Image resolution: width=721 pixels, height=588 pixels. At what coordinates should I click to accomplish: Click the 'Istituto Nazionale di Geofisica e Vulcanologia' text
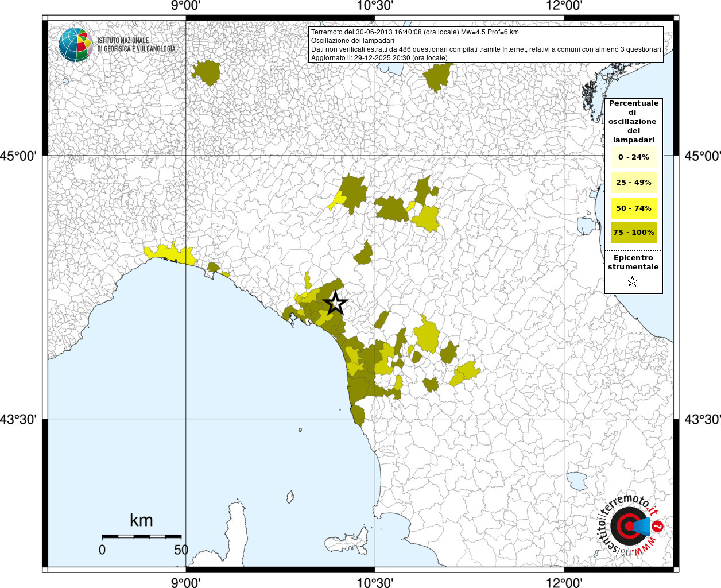(136, 44)
